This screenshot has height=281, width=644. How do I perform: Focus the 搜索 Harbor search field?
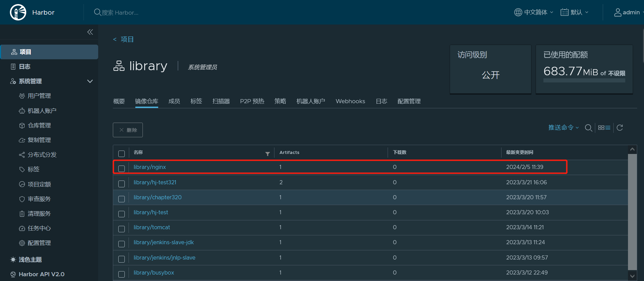click(x=120, y=13)
